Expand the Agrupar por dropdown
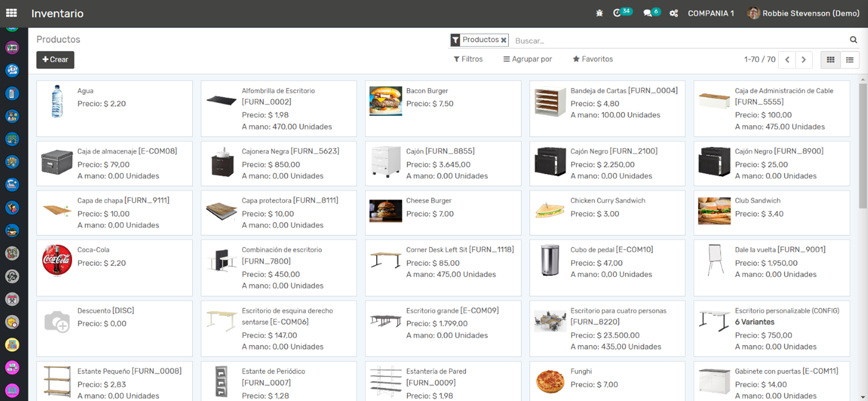The width and height of the screenshot is (868, 401). 527,59
